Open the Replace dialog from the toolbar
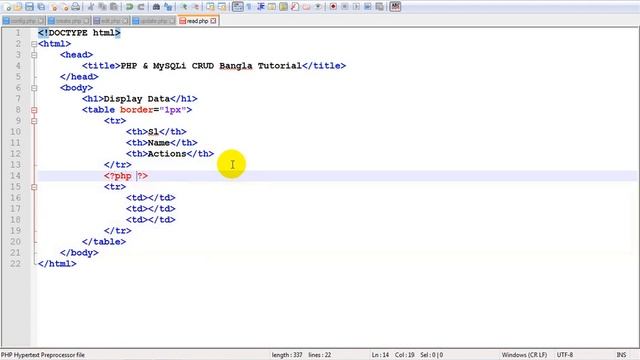Screen dimensions: 640x360 [168, 7]
